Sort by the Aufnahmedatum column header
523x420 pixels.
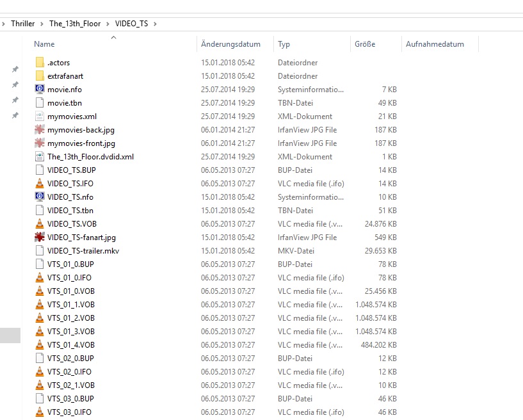click(435, 44)
